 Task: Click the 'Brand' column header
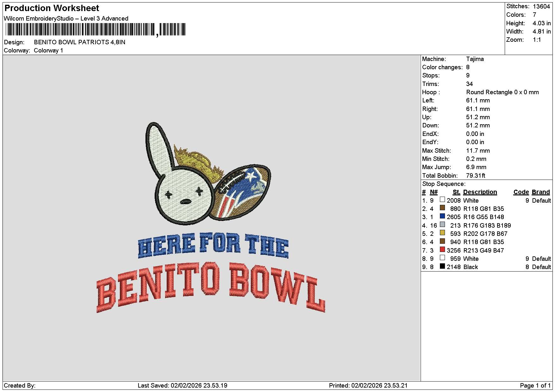pyautogui.click(x=541, y=192)
